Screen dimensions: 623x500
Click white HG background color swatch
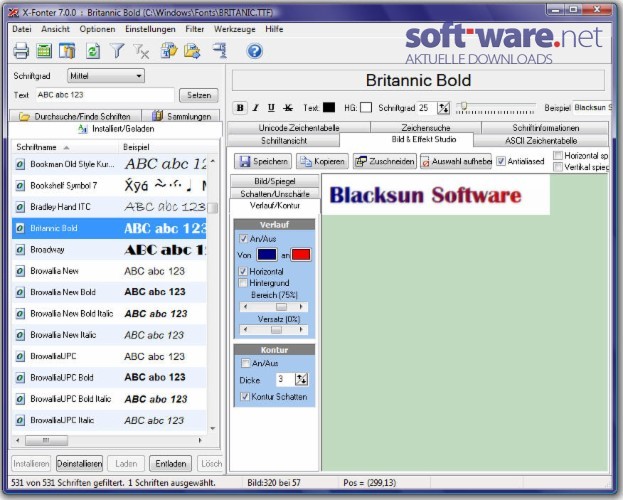[x=366, y=107]
